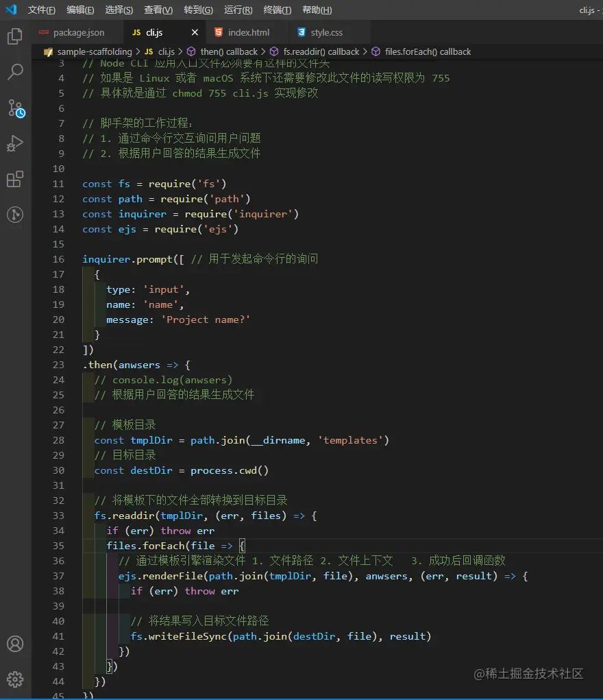Screen dimensions: 603x700
Task: Click the tmplDir variable declaration on line 28
Action: (151, 440)
